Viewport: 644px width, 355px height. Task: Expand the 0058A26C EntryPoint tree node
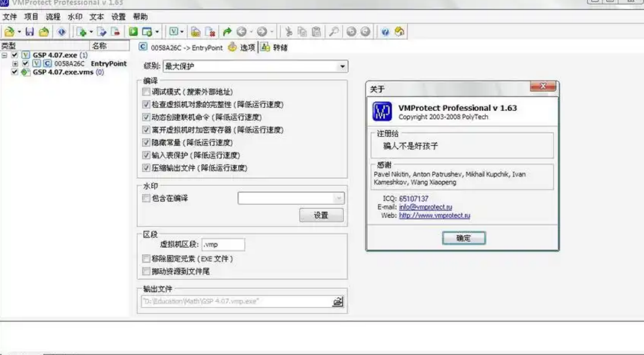coord(15,64)
